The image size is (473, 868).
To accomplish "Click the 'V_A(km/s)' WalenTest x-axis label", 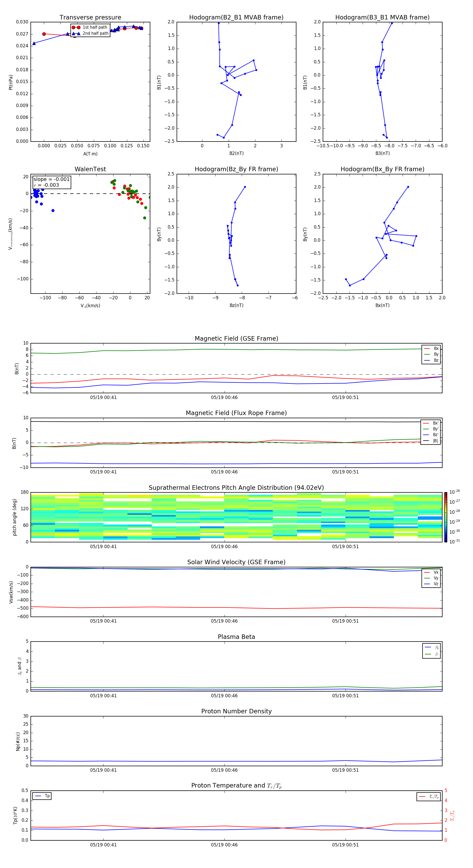I will click(x=90, y=306).
